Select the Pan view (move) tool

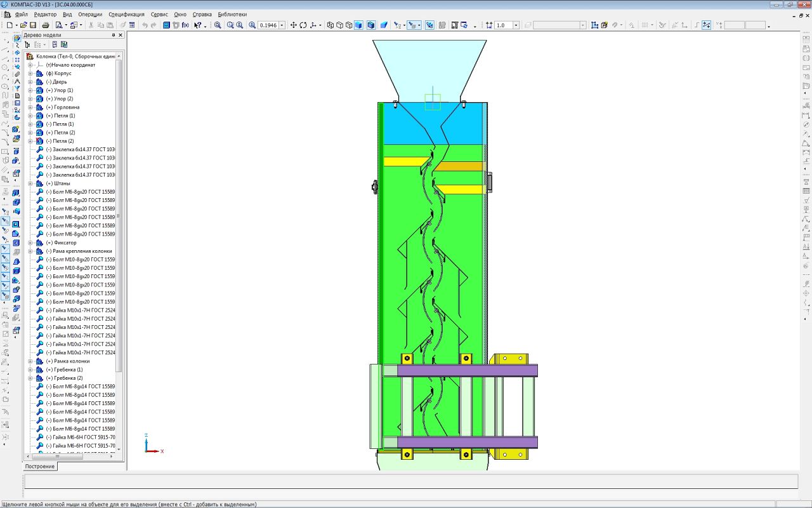pyautogui.click(x=293, y=25)
